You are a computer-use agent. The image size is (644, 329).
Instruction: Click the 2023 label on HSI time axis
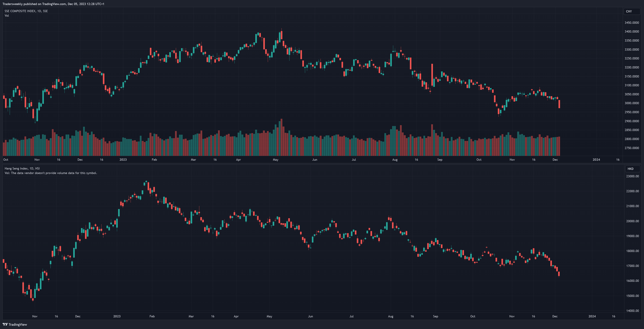(117, 316)
